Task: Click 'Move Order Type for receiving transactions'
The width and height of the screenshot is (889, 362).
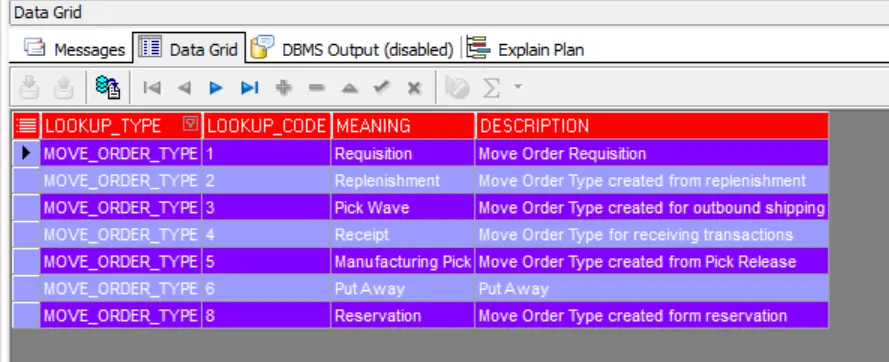Action: (x=652, y=234)
